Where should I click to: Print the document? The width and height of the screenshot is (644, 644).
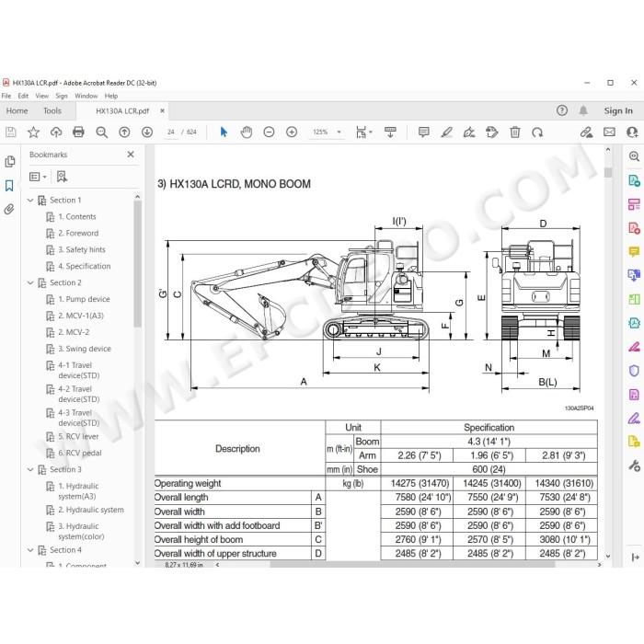[78, 132]
